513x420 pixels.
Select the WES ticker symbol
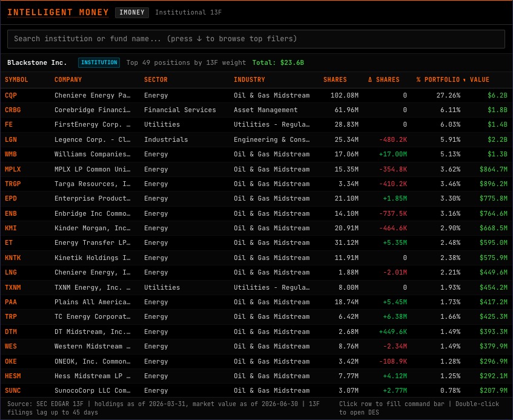(x=11, y=346)
